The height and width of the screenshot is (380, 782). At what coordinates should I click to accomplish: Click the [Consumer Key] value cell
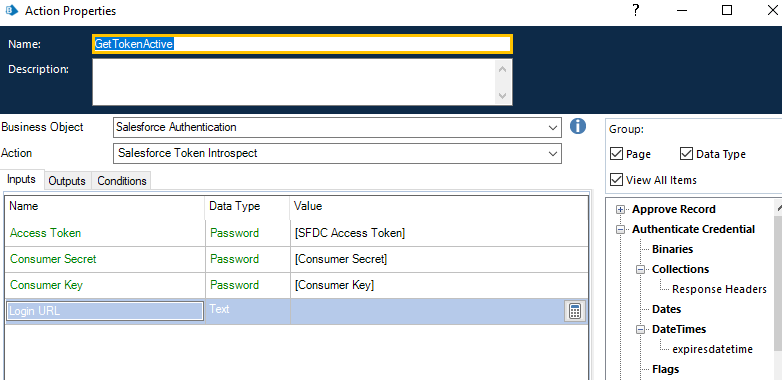[x=439, y=285]
